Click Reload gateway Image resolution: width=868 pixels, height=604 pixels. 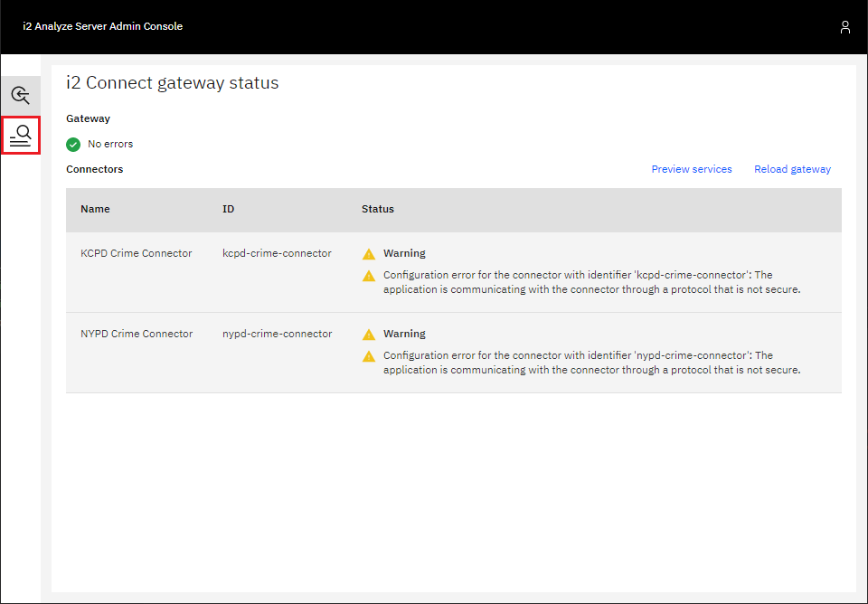[x=792, y=169]
